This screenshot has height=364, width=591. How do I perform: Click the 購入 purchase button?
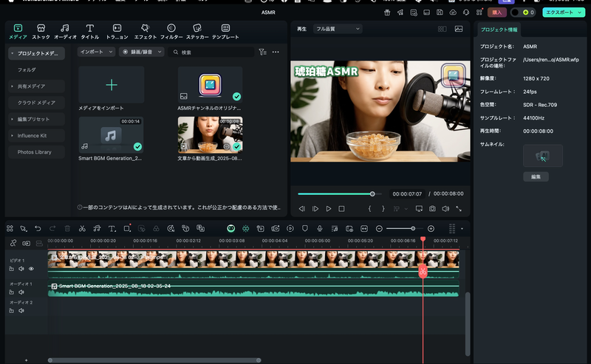tap(496, 13)
